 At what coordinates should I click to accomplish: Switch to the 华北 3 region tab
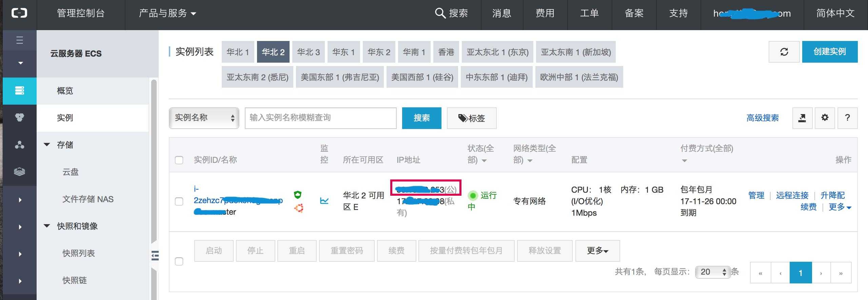point(308,52)
